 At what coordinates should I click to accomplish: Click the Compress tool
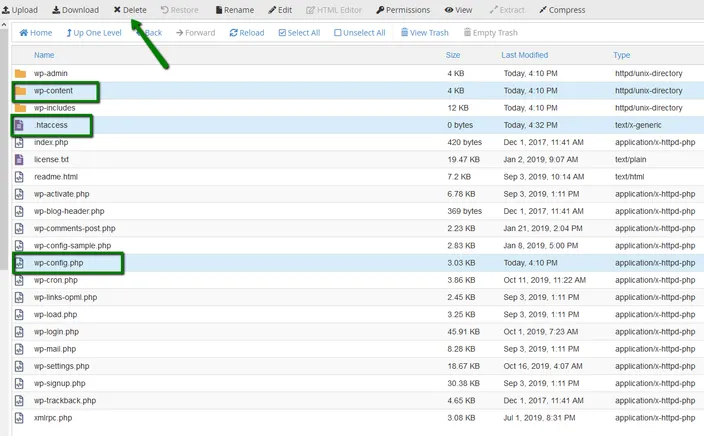pos(562,10)
